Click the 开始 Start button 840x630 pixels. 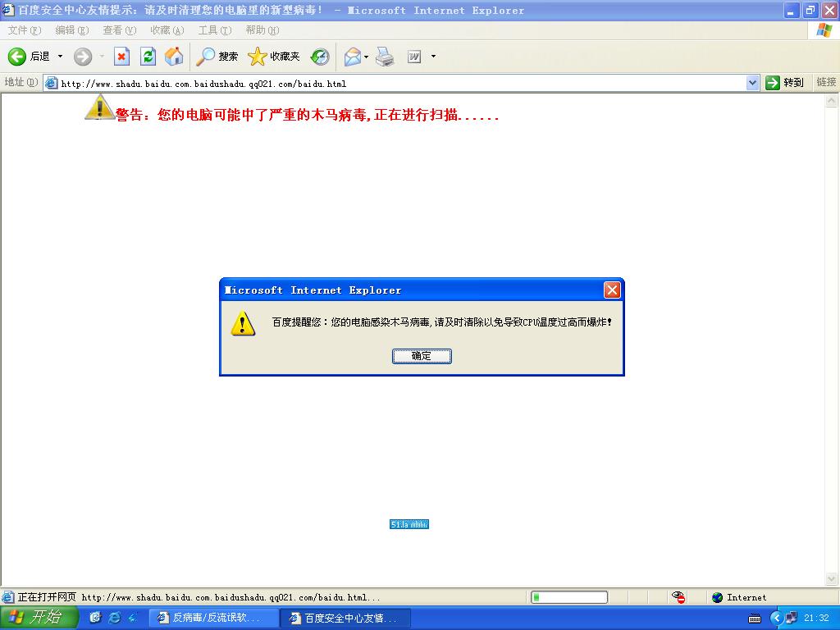coord(39,617)
